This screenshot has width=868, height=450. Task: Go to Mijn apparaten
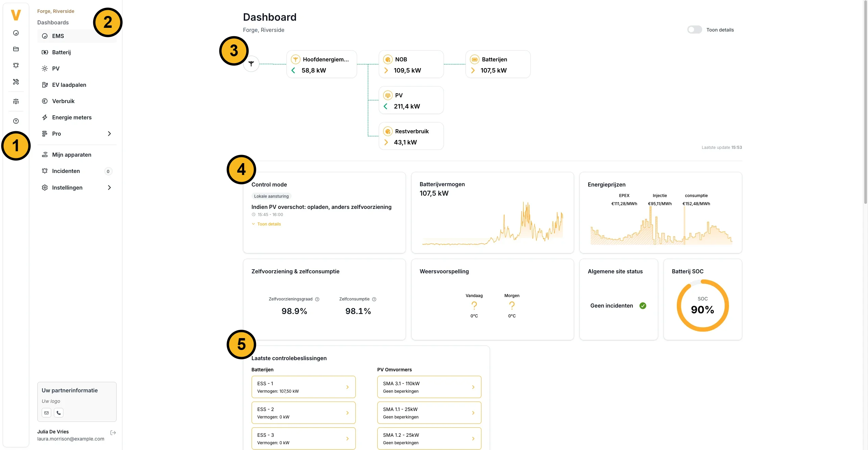point(77,155)
